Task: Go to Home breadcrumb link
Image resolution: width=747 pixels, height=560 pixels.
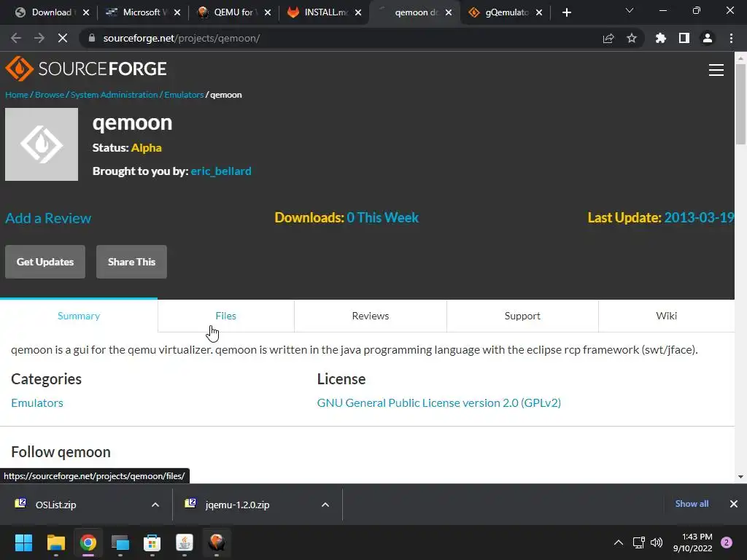Action: click(x=17, y=95)
